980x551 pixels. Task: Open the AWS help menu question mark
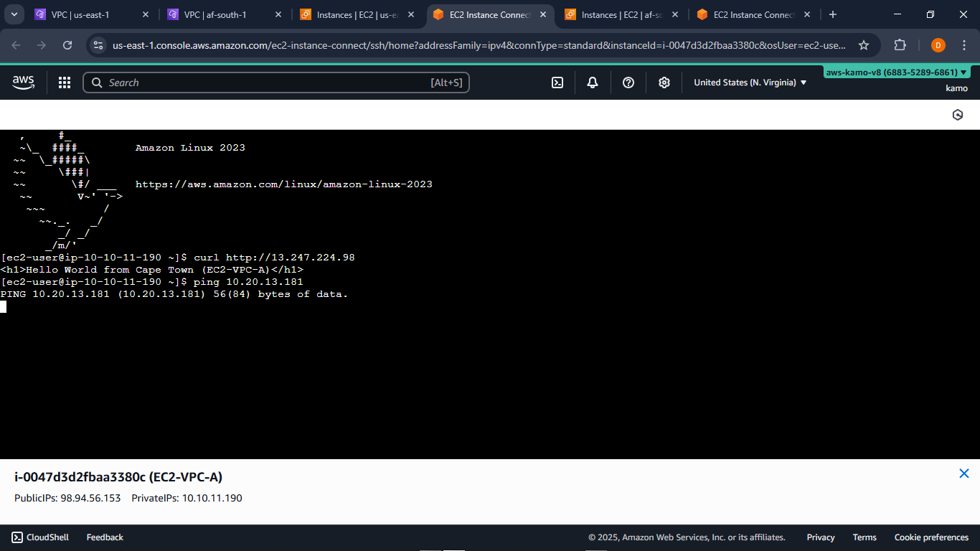point(628,82)
